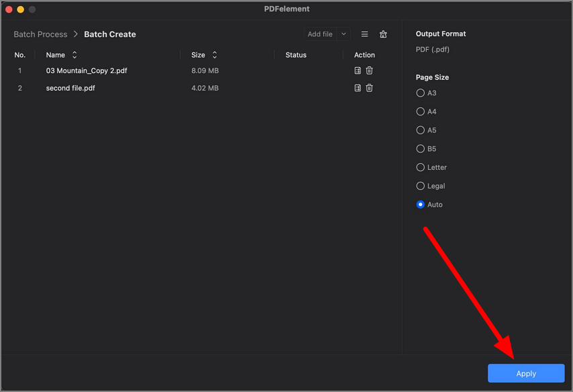Open page settings icon for 03 Mountain_Copy 2.pdf

tap(358, 70)
